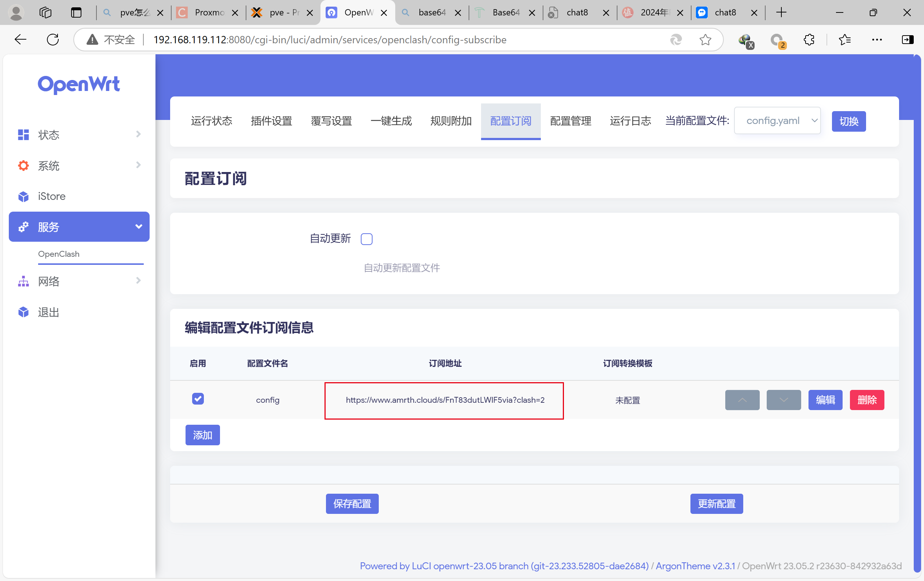Switch to the base64 search browser tab
The width and height of the screenshot is (924, 581).
[431, 13]
